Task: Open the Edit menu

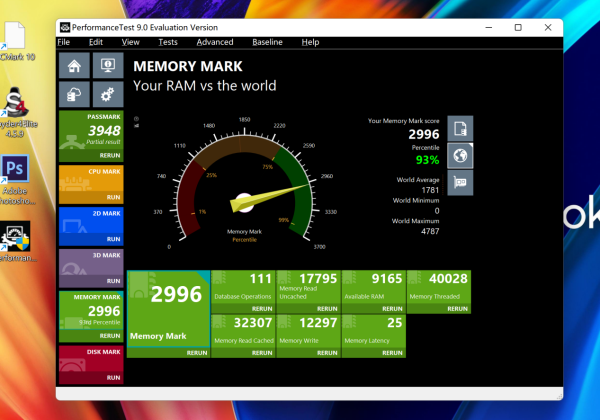Action: click(x=96, y=42)
